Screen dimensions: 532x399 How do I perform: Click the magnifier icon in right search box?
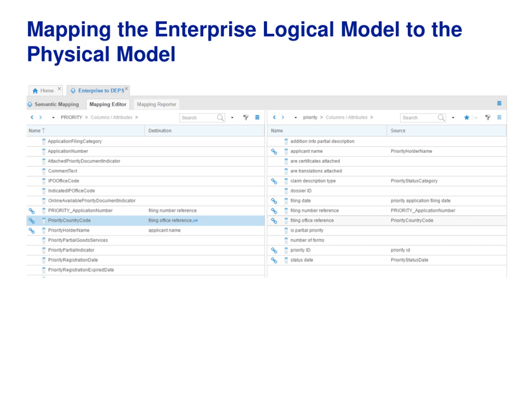point(441,118)
